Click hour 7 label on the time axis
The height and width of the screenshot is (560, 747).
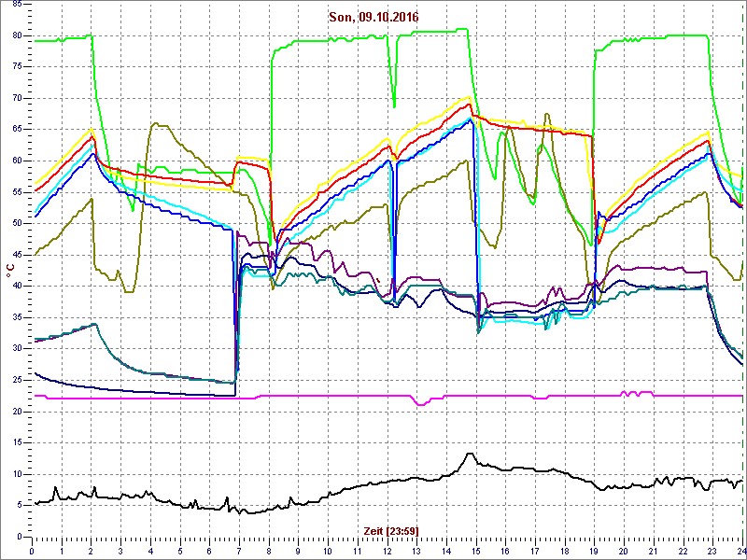point(239,551)
